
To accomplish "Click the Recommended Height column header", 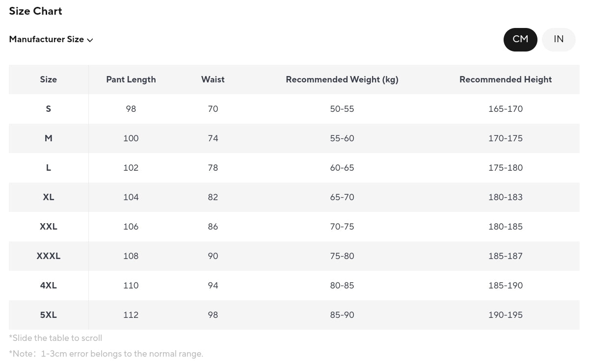I will (506, 79).
